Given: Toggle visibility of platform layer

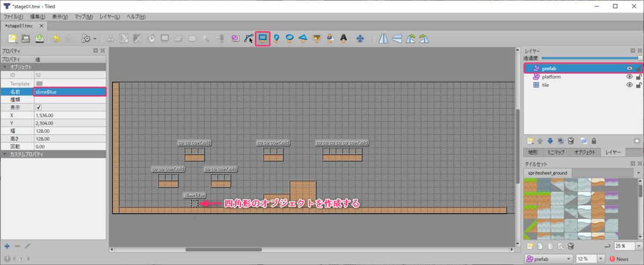Looking at the screenshot, I should [x=630, y=77].
